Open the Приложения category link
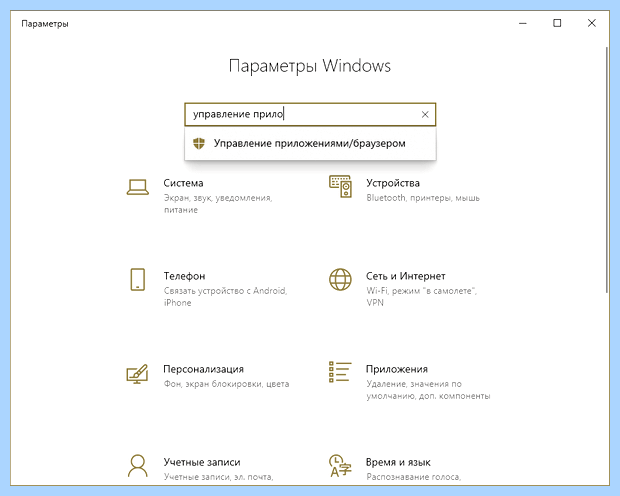This screenshot has width=620, height=496. (397, 369)
